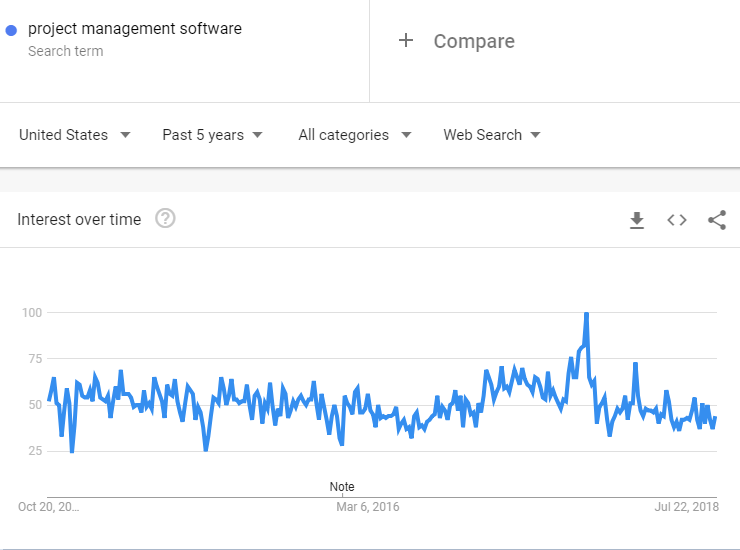Viewport: 740px width, 550px height.
Task: Open the Web Search type dropdown
Action: (492, 135)
